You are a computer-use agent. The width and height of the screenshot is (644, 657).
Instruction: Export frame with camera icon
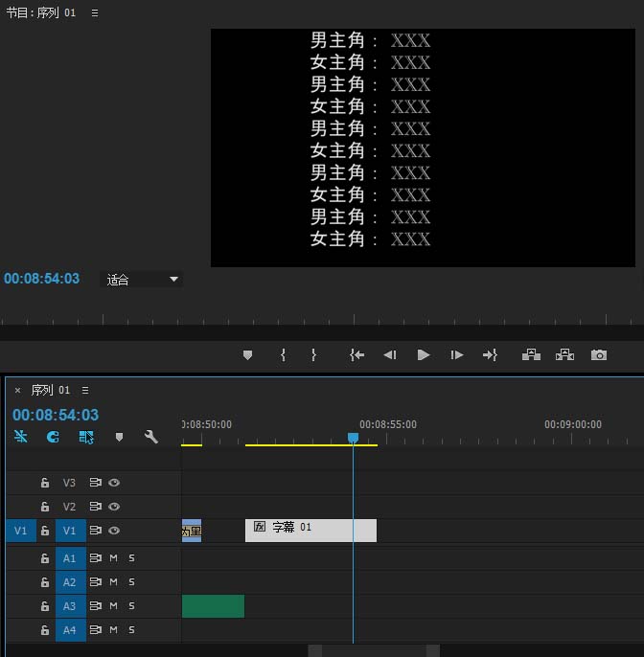[x=599, y=355]
